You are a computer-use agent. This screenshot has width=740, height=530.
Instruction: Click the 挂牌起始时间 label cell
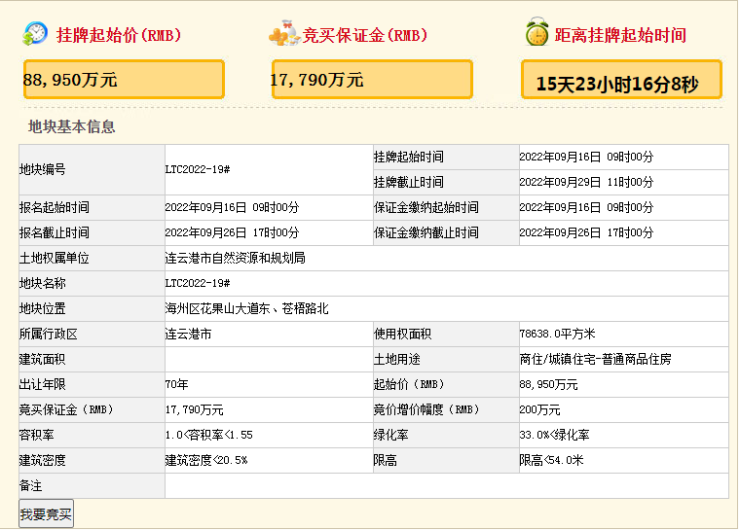446,157
